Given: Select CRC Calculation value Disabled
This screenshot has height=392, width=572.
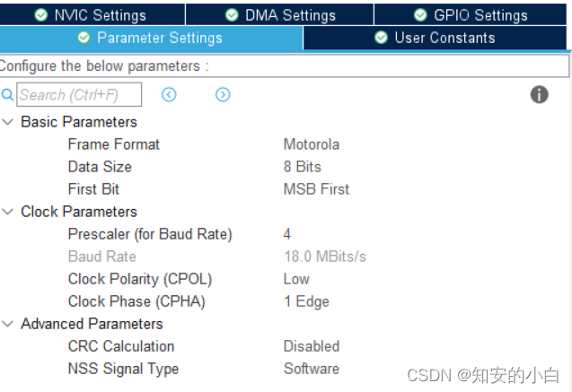Looking at the screenshot, I should 312,346.
